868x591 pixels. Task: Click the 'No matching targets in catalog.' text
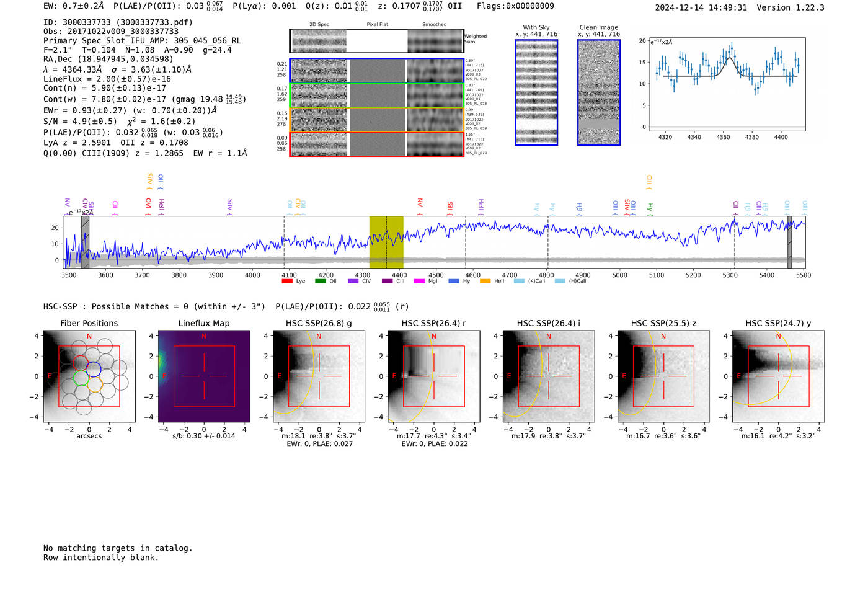(x=118, y=548)
